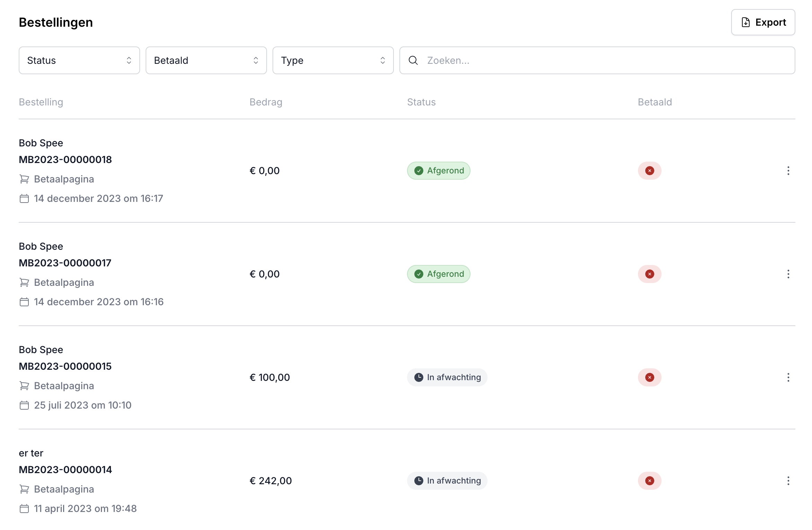Open three-dot menu for order MB2023-00000014
Screen dimensions: 812x530
coord(788,481)
